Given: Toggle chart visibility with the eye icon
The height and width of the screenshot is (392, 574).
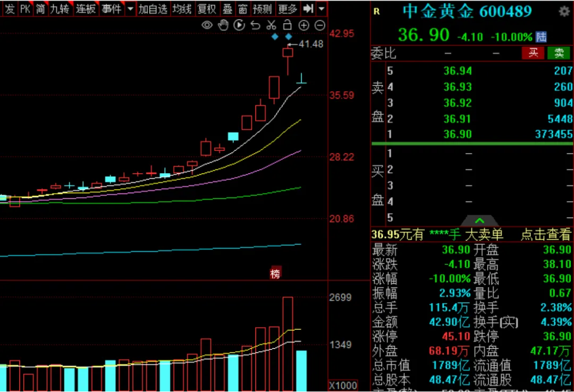Looking at the screenshot, I should click(x=207, y=25).
